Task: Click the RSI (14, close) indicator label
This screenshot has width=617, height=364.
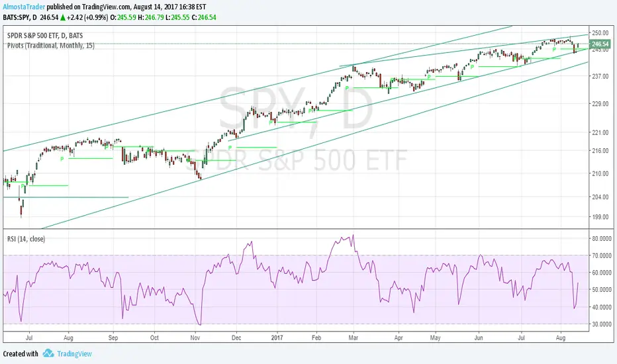Action: click(x=26, y=239)
